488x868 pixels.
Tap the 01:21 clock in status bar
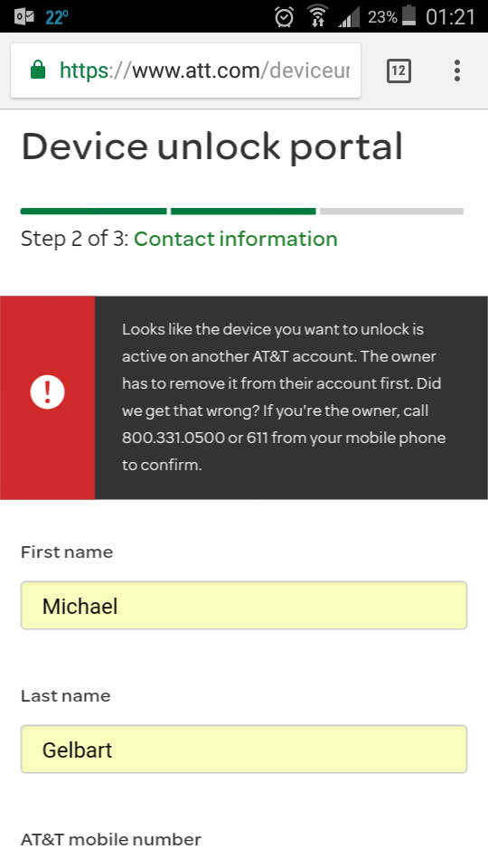click(x=450, y=16)
